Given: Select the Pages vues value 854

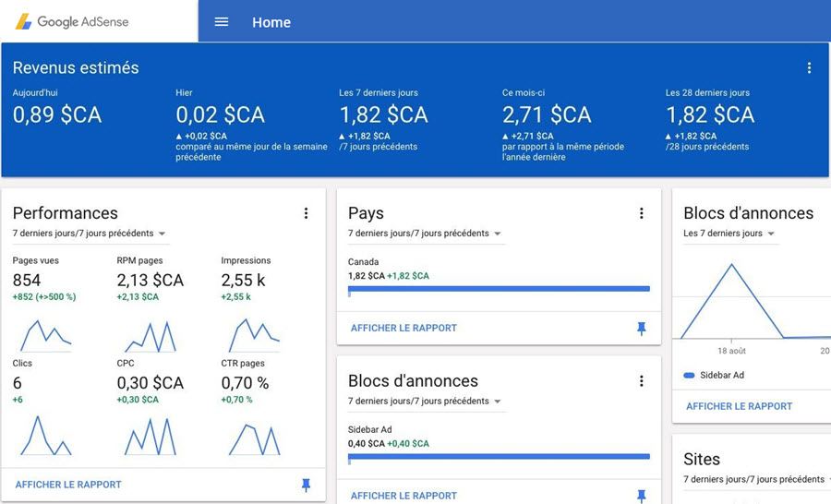Looking at the screenshot, I should pyautogui.click(x=27, y=280).
